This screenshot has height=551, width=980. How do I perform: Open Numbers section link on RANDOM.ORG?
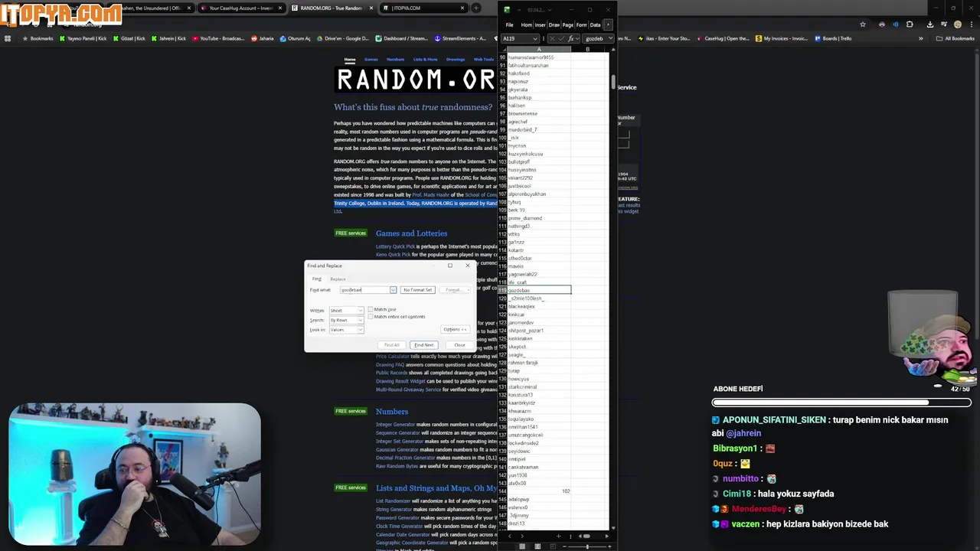(392, 412)
